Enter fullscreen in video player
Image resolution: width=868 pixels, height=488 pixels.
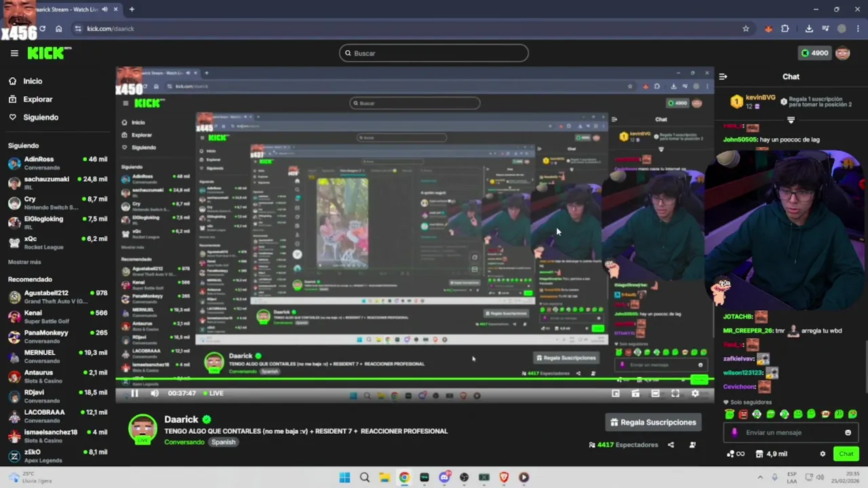point(675,393)
